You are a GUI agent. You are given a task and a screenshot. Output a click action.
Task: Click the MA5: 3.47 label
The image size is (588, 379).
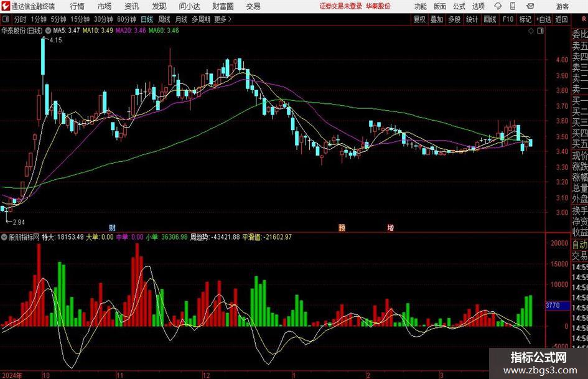67,30
